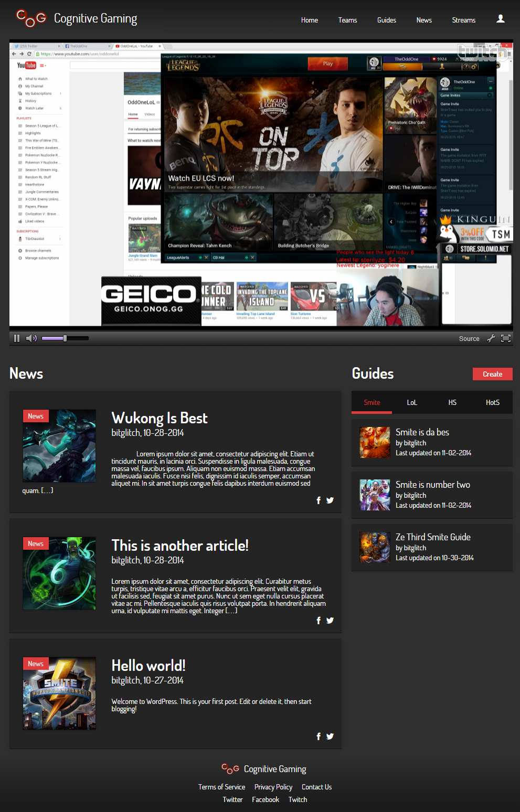Open stream settings wrench icon
This screenshot has height=812, width=520.
pyautogui.click(x=491, y=338)
